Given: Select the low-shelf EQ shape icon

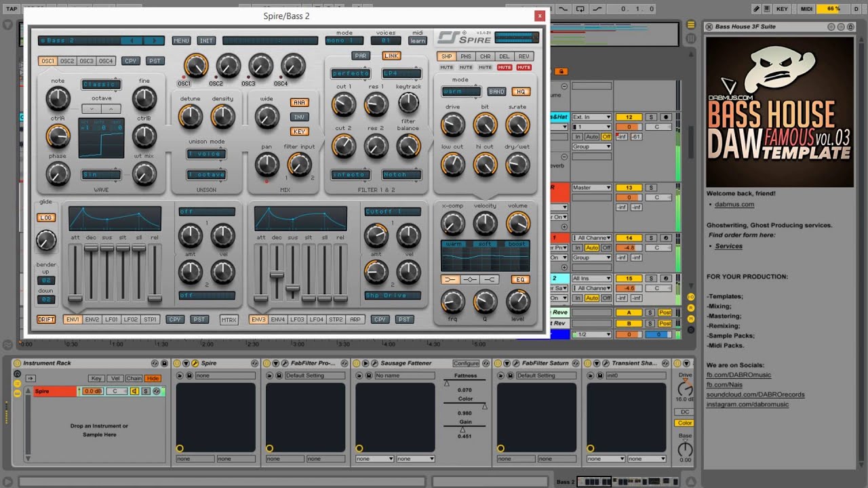Looking at the screenshot, I should (450, 279).
